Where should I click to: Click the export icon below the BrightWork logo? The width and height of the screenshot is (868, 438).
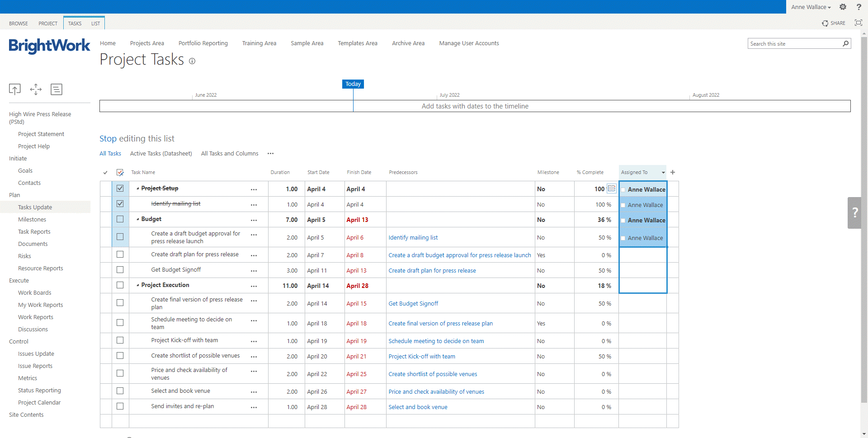click(14, 89)
